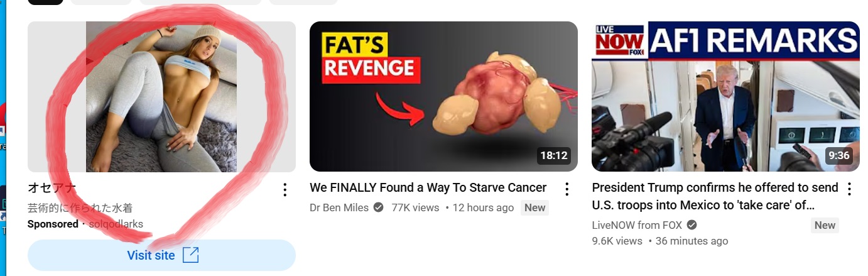This screenshot has height=276, width=868.
Task: Open options menu for Starve Cancer video
Action: click(567, 189)
